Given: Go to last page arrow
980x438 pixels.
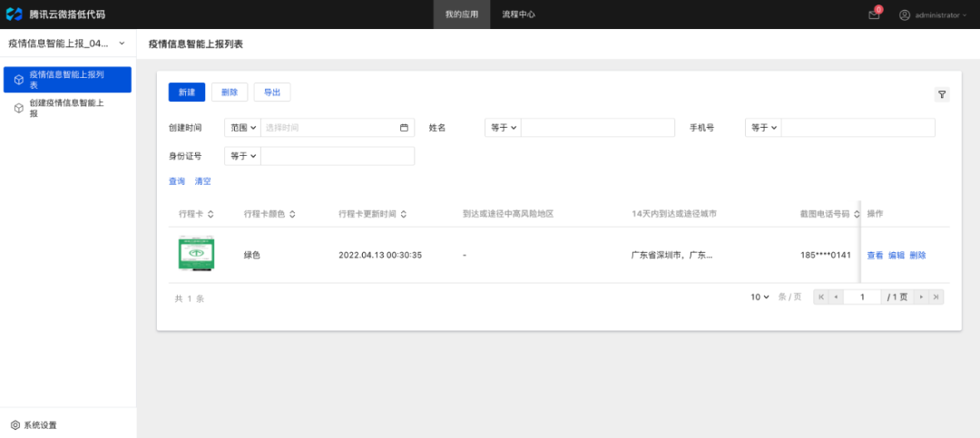Looking at the screenshot, I should (936, 297).
